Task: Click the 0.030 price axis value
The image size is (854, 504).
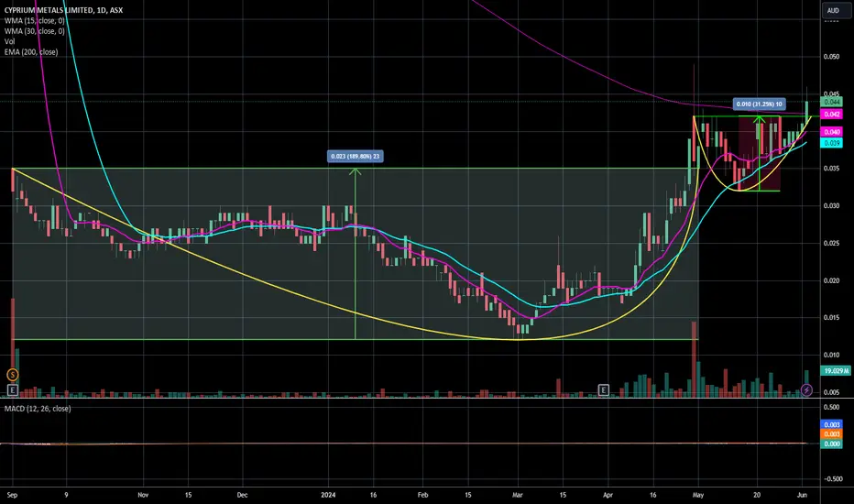Action: (832, 206)
